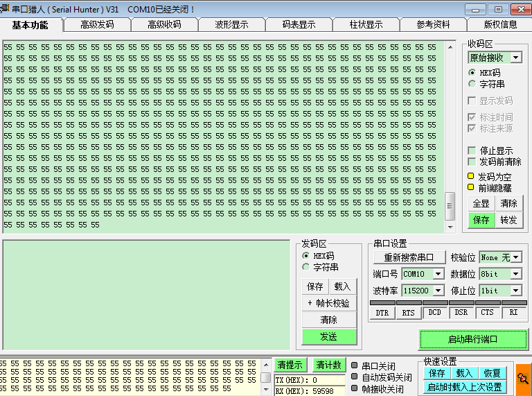
Task: Click 清除 in the 收码区 panel
Action: point(508,203)
